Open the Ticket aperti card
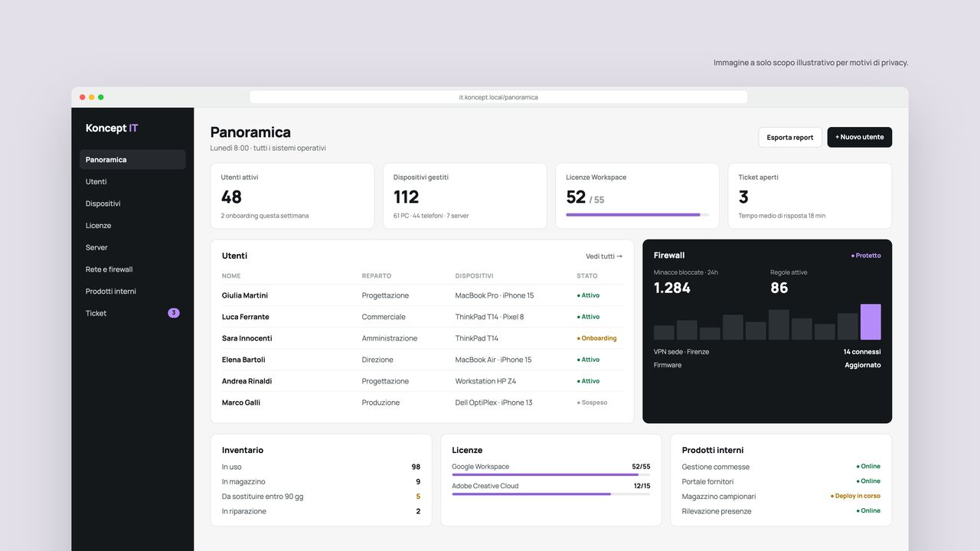Image resolution: width=980 pixels, height=551 pixels. pyautogui.click(x=810, y=196)
